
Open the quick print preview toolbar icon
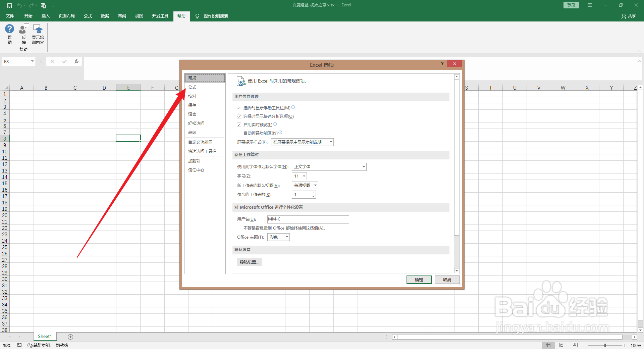(x=43, y=5)
